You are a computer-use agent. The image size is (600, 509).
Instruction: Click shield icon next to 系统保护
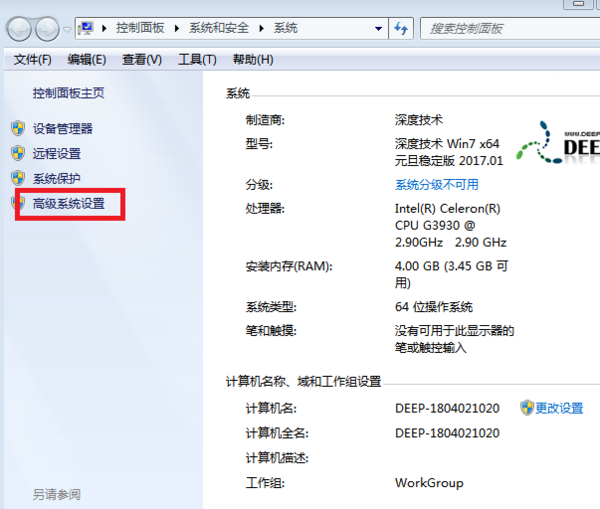pos(18,178)
